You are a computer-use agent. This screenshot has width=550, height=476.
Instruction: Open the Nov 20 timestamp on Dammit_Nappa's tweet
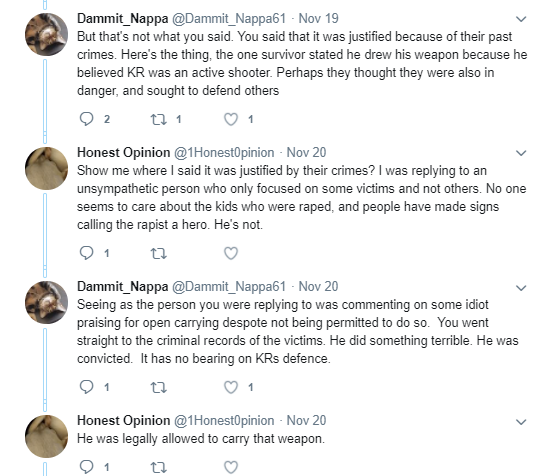[318, 286]
